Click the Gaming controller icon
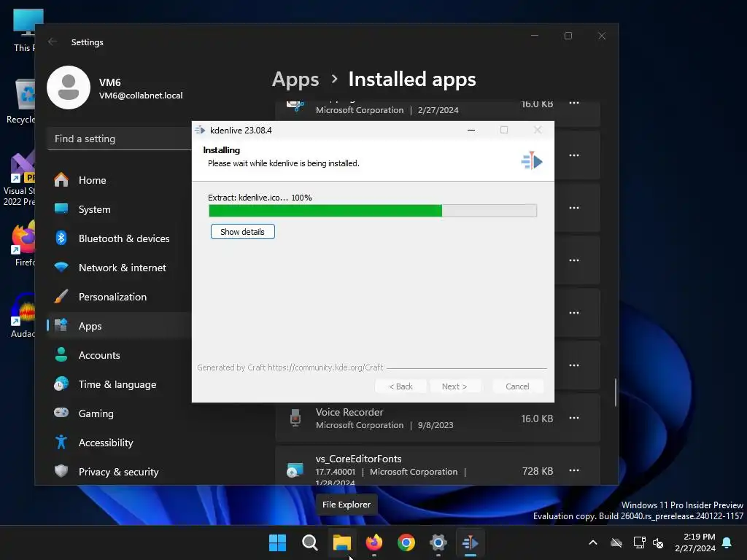This screenshot has width=747, height=560. [61, 413]
